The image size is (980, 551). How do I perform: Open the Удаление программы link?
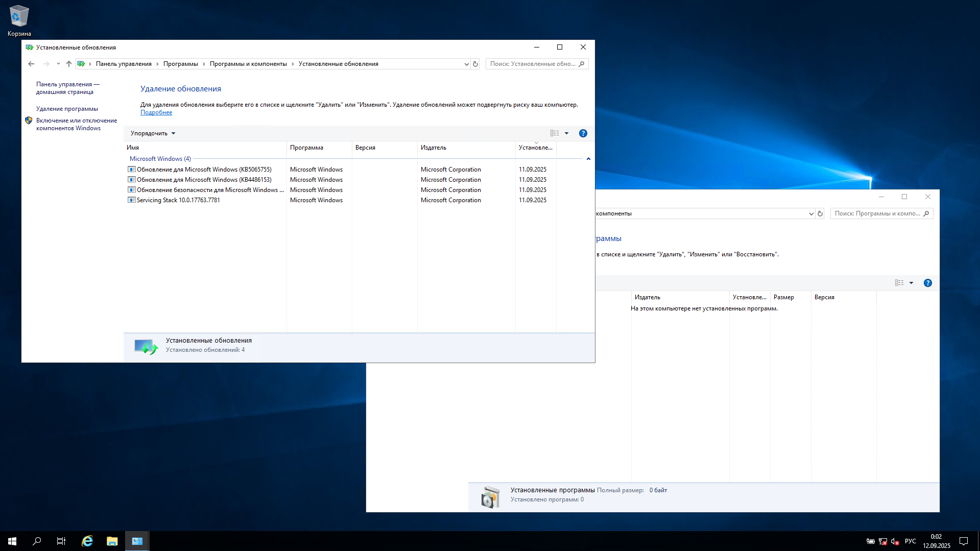67,109
